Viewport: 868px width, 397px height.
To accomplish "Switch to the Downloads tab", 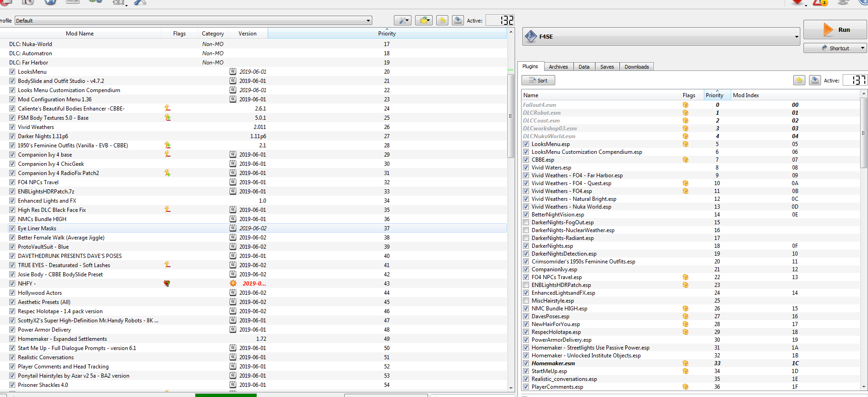I will tap(636, 67).
